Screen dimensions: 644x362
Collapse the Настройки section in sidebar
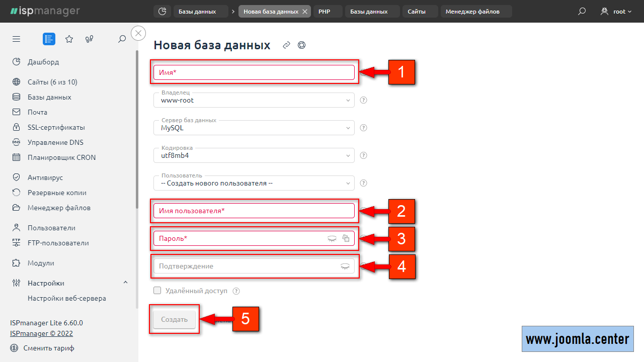125,283
